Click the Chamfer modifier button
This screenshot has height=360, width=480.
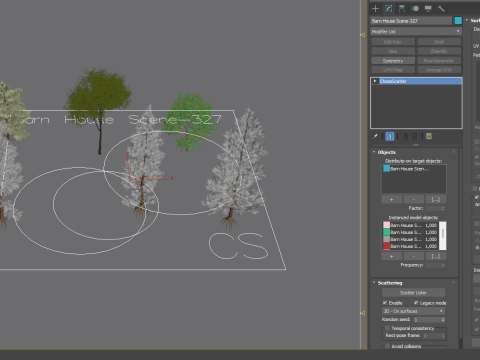[439, 51]
